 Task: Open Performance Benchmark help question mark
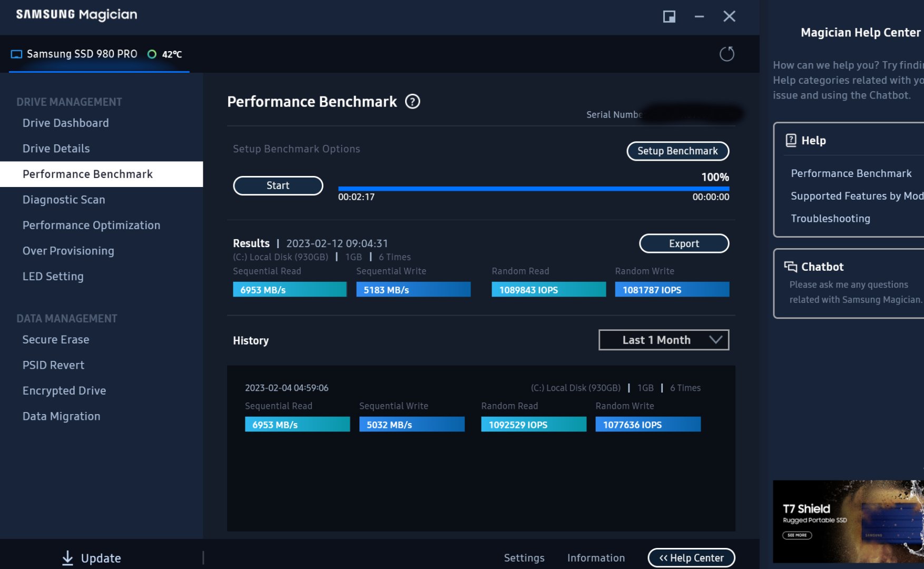412,101
